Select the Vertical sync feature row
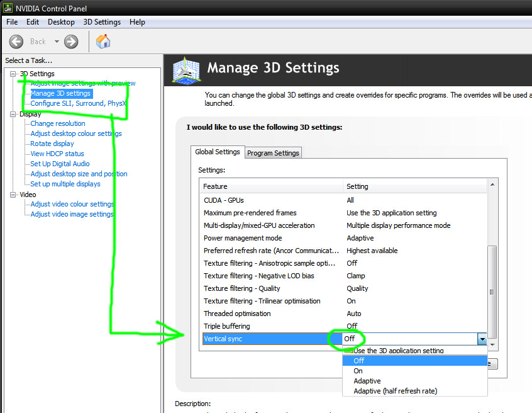532x413 pixels. (272, 339)
